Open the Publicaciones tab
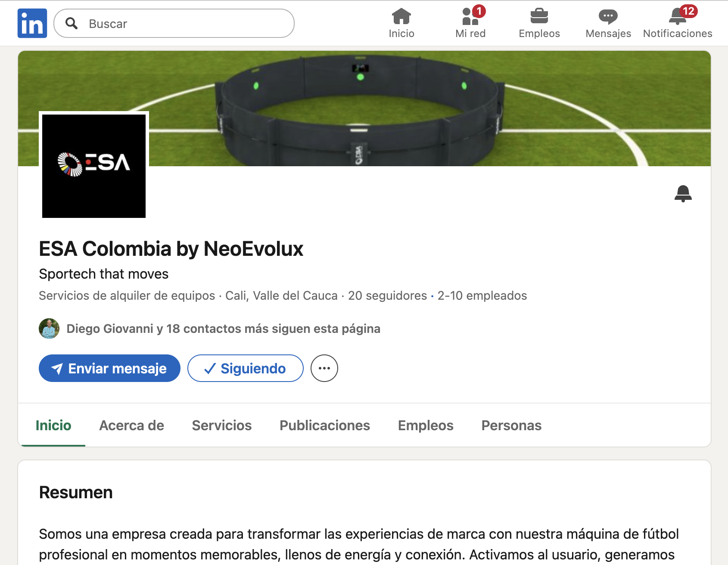The width and height of the screenshot is (728, 565). coord(325,425)
